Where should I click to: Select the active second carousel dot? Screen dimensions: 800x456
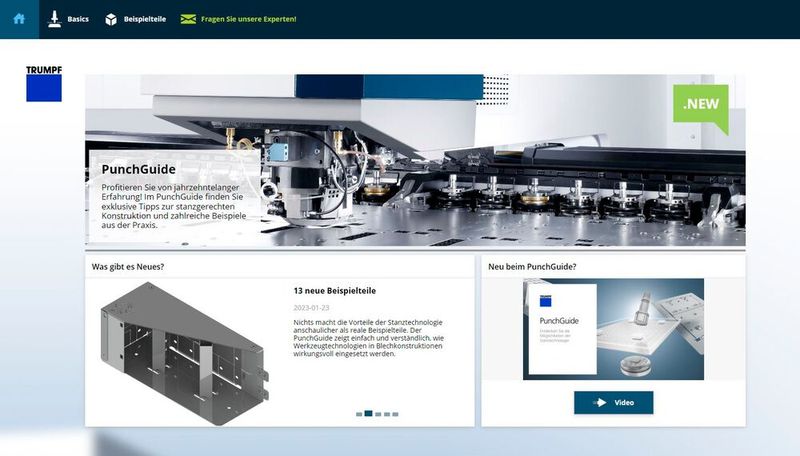pos(368,414)
